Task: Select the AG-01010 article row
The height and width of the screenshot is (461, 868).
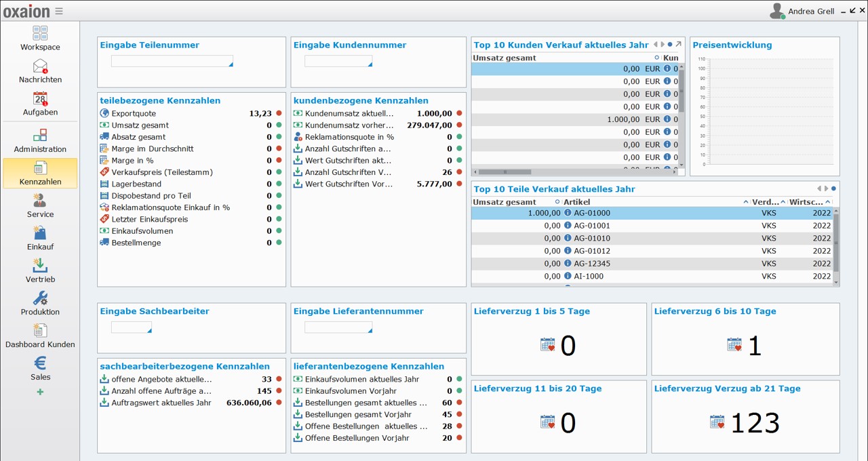Action: pos(652,238)
